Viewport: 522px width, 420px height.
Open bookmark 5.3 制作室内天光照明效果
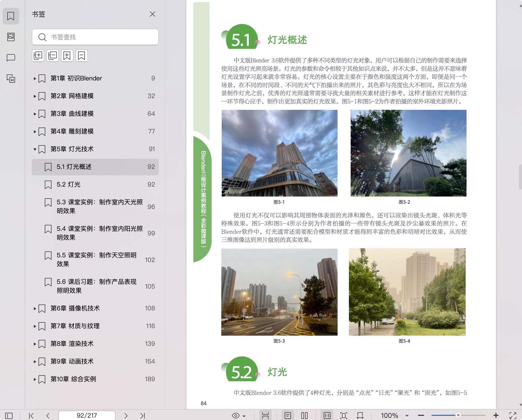pyautogui.click(x=95, y=207)
